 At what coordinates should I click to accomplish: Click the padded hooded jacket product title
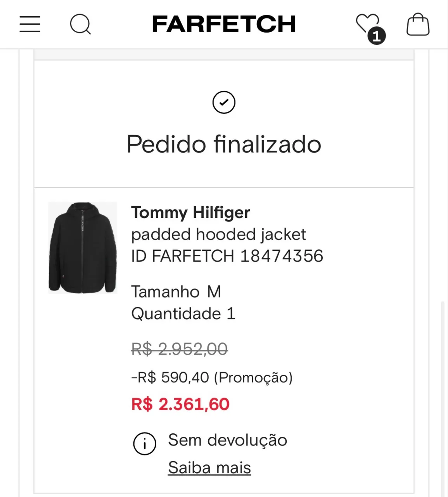click(x=218, y=235)
